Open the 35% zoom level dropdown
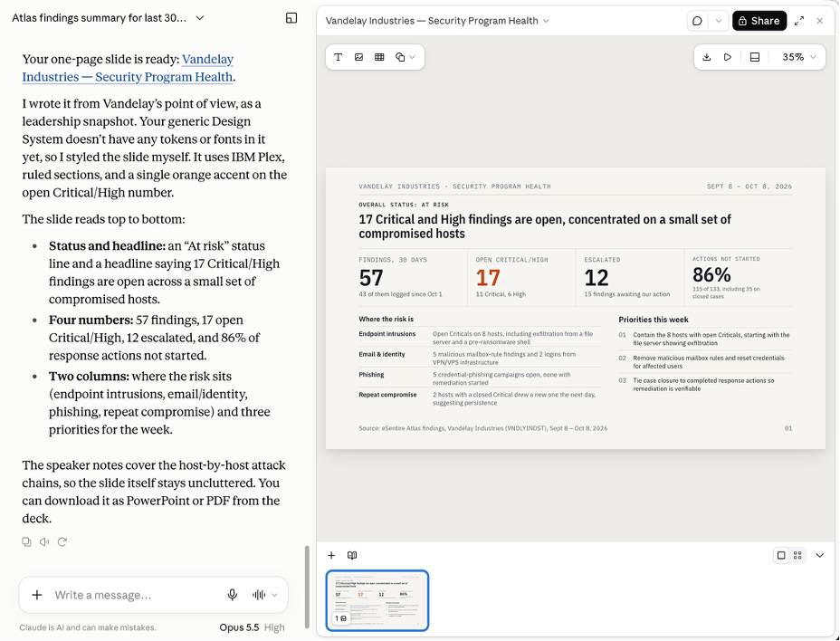 point(799,57)
